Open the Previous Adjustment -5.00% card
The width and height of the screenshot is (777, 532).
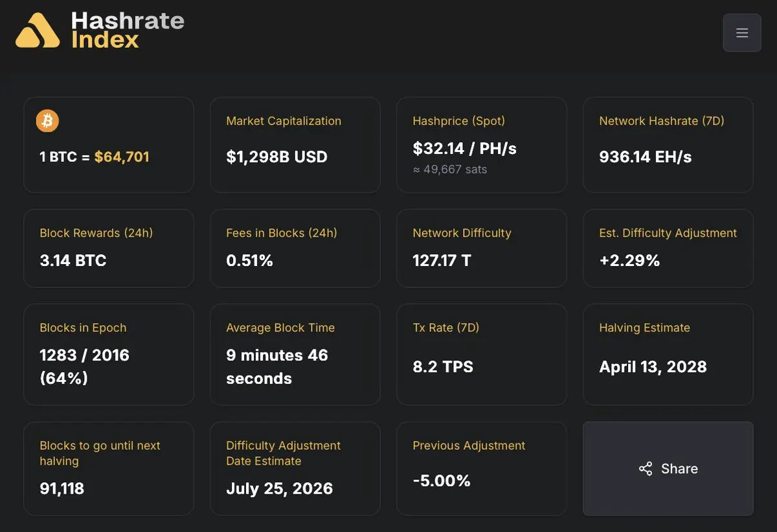pos(482,469)
